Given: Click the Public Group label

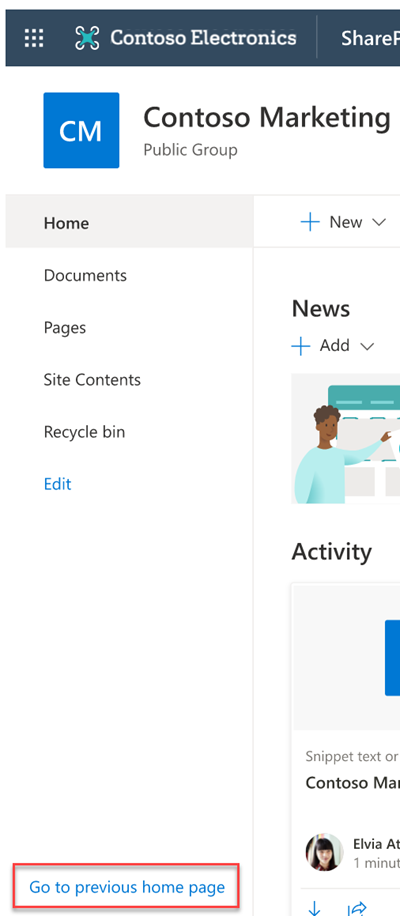Looking at the screenshot, I should [x=190, y=150].
